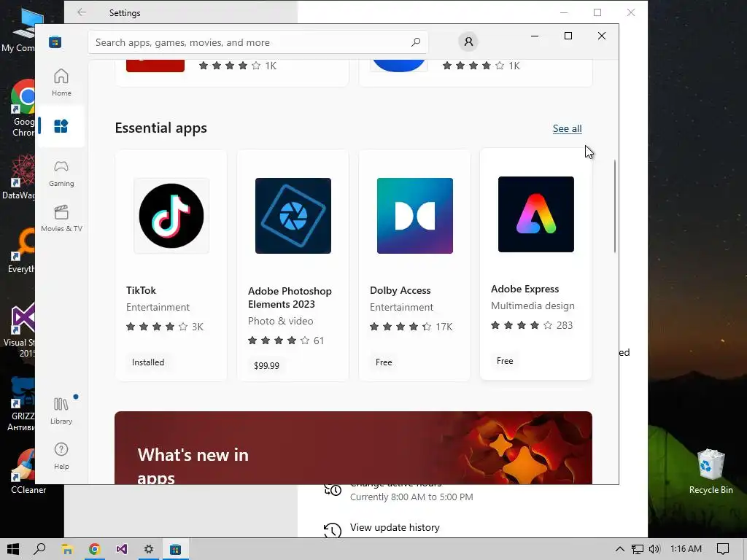This screenshot has width=747, height=560.
Task: Select the Recycle Bin desktop icon
Action: [x=711, y=472]
